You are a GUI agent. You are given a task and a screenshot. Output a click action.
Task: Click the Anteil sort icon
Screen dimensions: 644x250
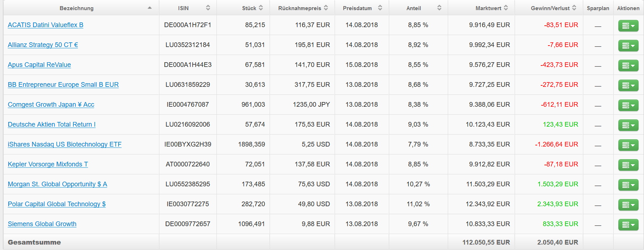point(439,8)
